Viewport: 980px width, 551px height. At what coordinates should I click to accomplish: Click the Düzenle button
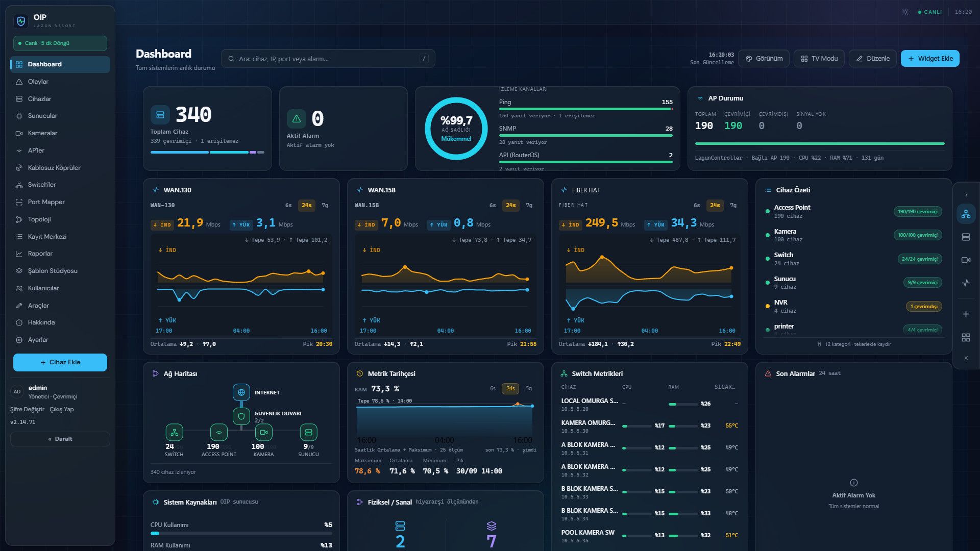coord(873,59)
